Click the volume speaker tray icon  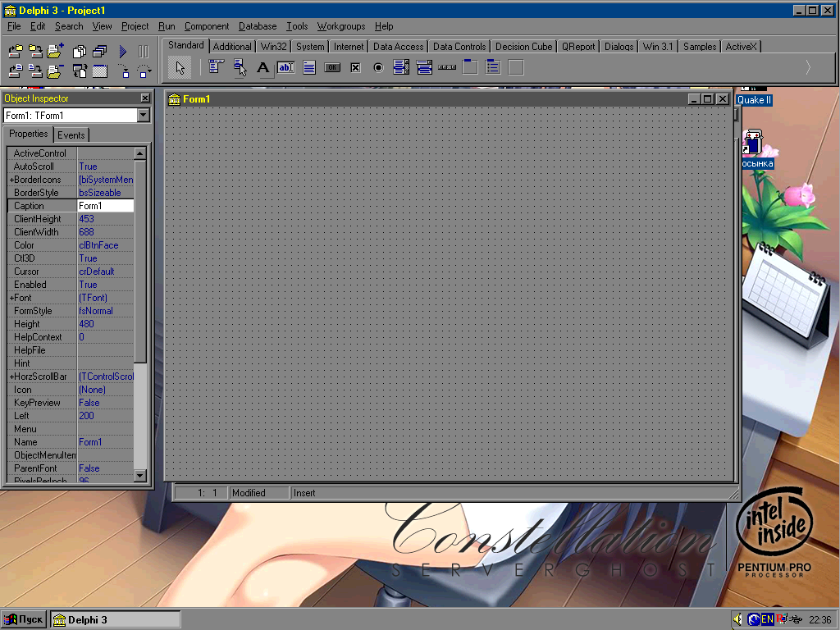(739, 620)
